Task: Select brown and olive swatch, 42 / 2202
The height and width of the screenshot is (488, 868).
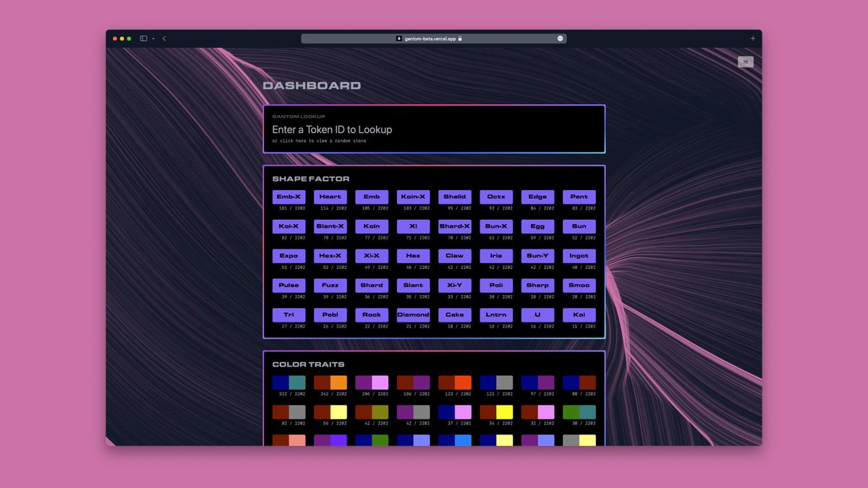Action: tap(372, 412)
